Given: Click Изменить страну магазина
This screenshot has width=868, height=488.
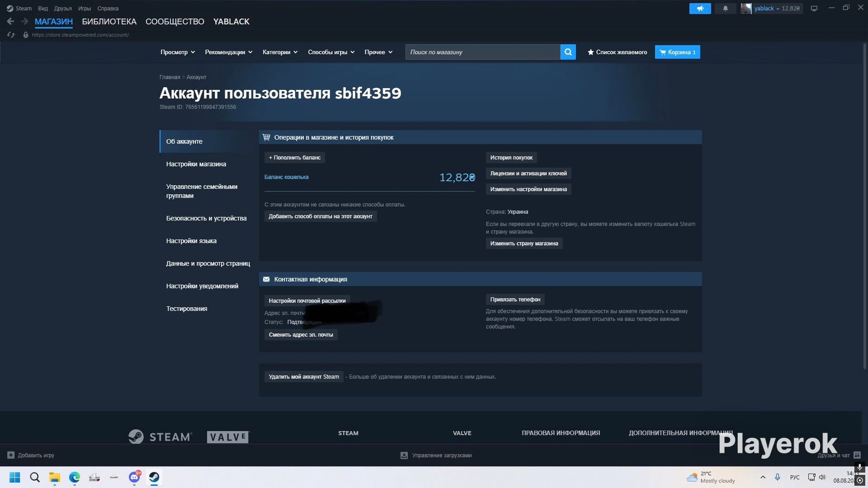Looking at the screenshot, I should 524,244.
